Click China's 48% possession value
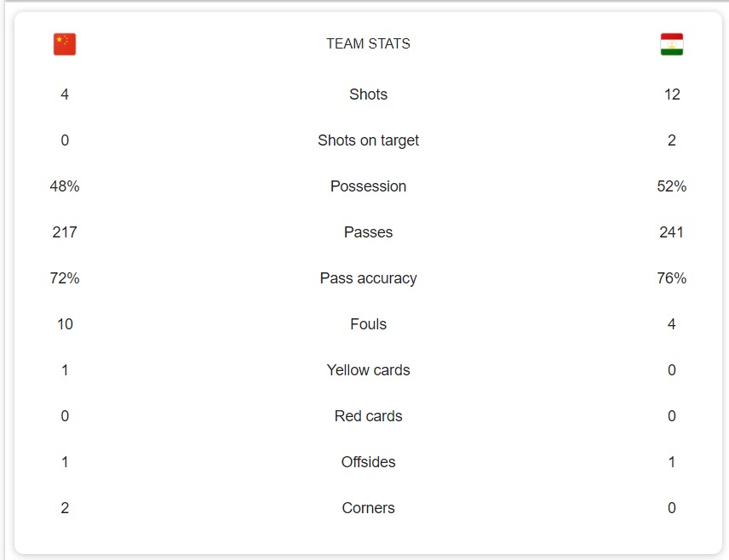Viewport: 729px width, 560px height. click(65, 186)
